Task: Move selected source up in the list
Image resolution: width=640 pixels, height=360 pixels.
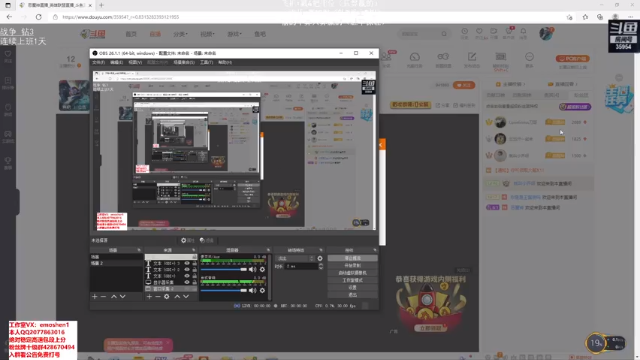Action: click(x=177, y=296)
